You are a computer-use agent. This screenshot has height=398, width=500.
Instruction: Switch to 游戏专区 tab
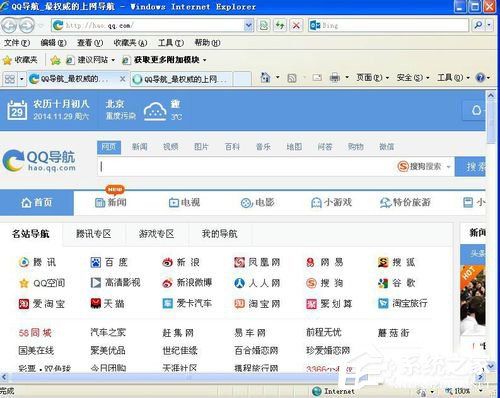pyautogui.click(x=157, y=234)
